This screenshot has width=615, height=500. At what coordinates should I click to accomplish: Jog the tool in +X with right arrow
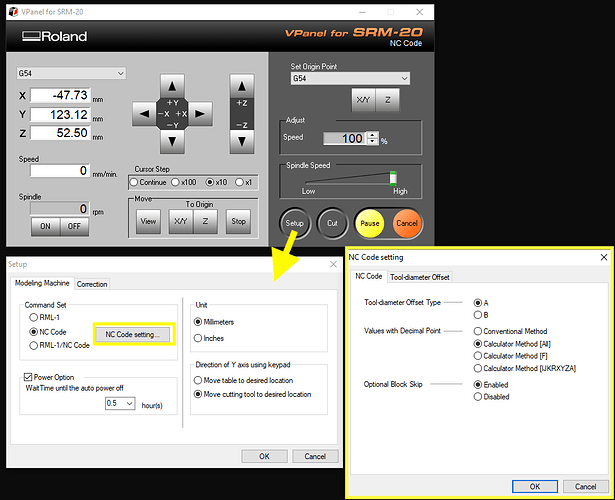(200, 114)
